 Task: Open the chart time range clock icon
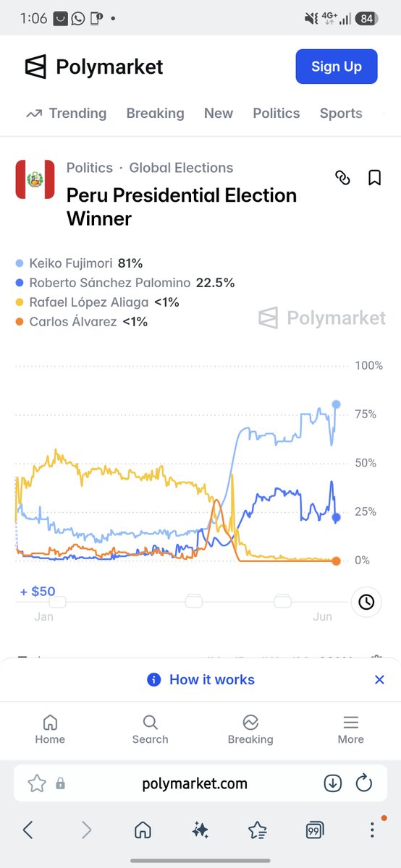point(366,602)
